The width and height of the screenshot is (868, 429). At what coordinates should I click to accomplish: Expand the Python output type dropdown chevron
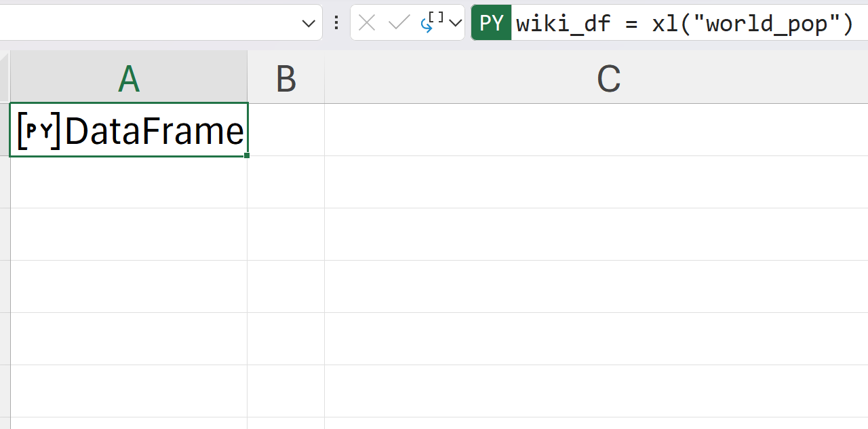click(456, 23)
